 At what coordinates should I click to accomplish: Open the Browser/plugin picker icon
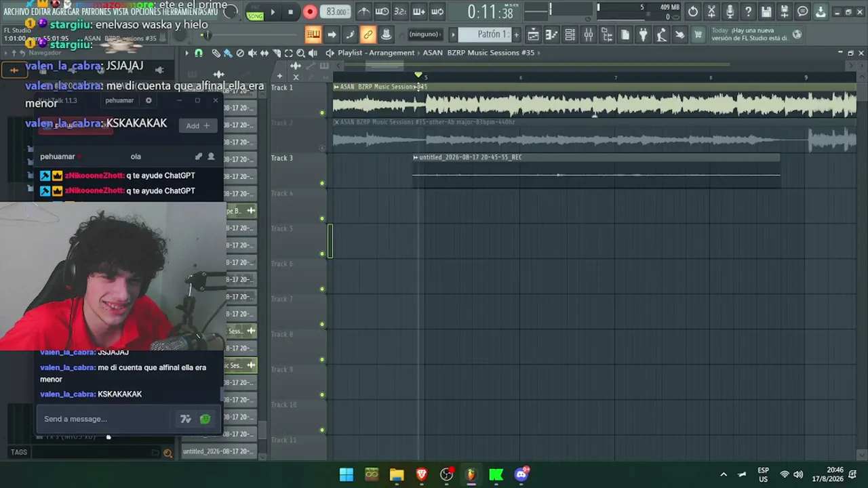click(x=607, y=35)
